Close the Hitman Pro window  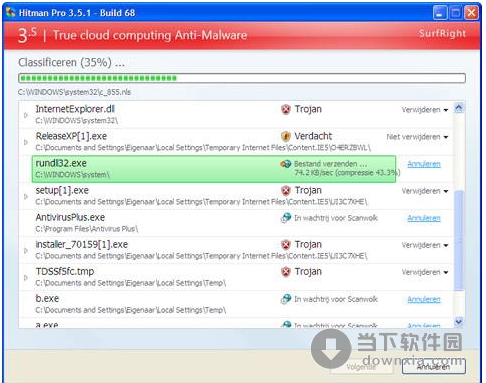click(471, 13)
